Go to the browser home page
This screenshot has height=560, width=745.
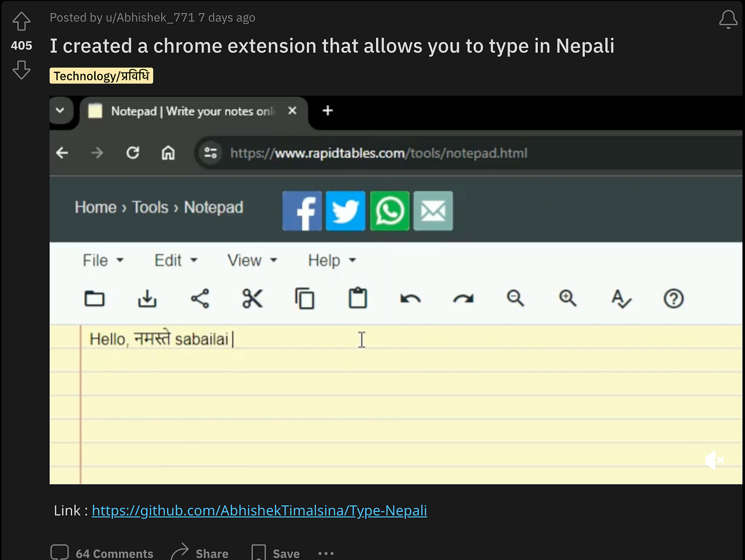click(x=168, y=153)
